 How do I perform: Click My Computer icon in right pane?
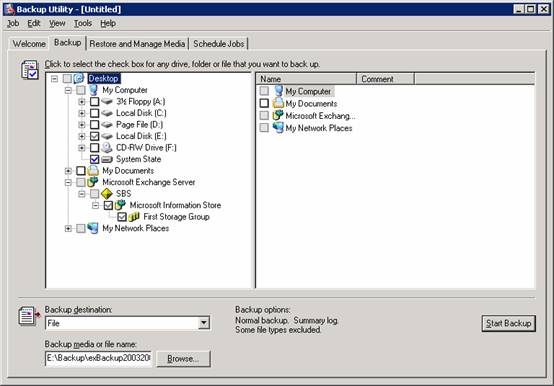pyautogui.click(x=278, y=91)
